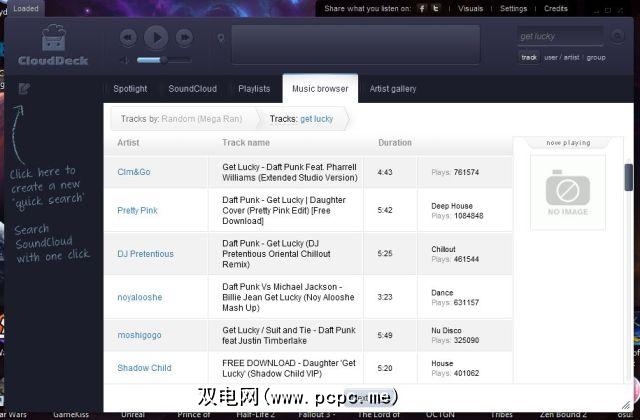
Task: Select the 'track' search filter
Action: 529,58
